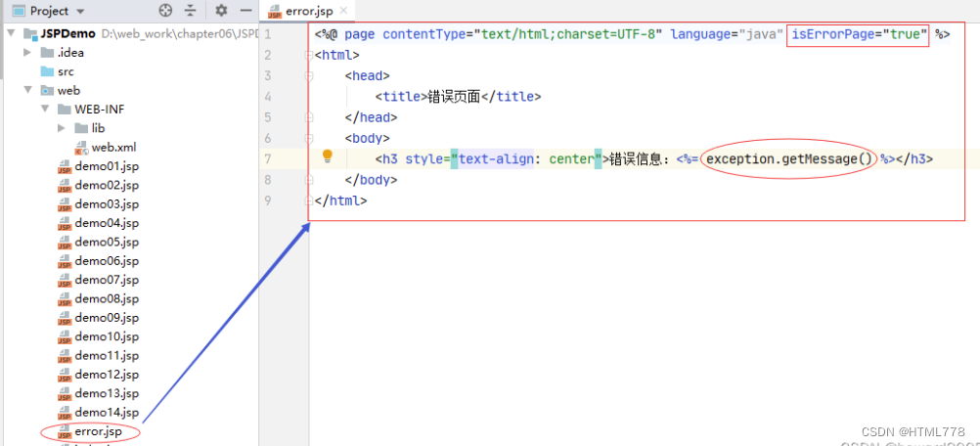Open demo05.jsp in project tree
The image size is (980, 446).
point(107,243)
